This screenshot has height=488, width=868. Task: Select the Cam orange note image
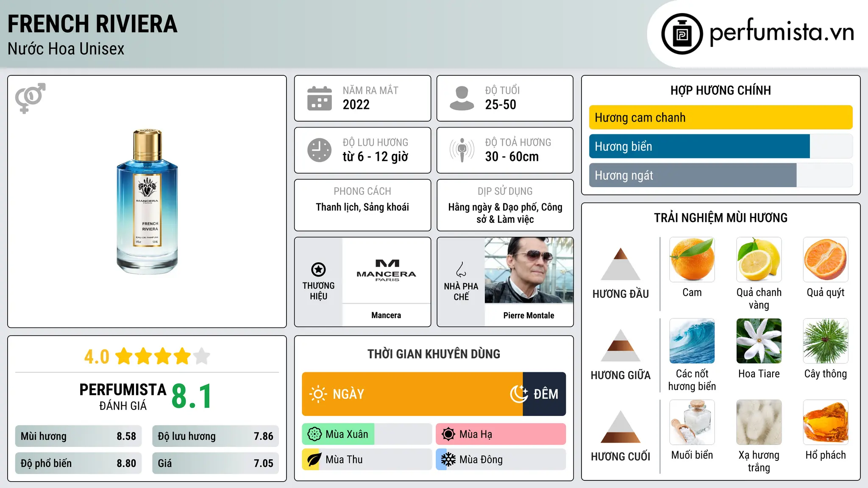pos(692,260)
